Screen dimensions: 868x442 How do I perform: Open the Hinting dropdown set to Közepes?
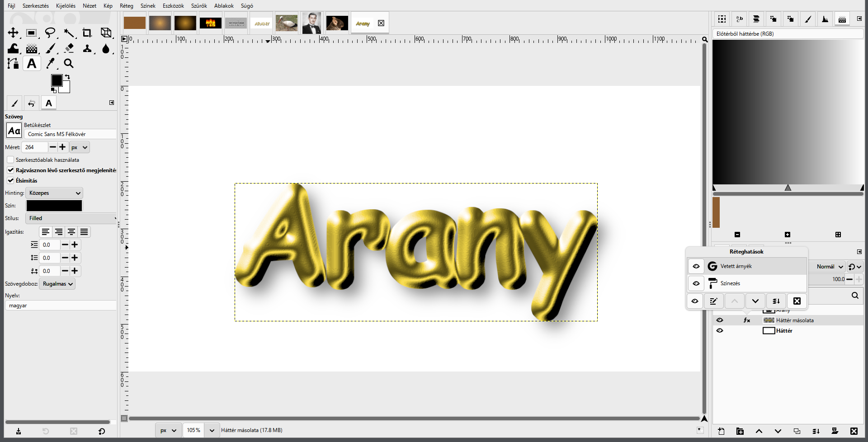pos(54,193)
